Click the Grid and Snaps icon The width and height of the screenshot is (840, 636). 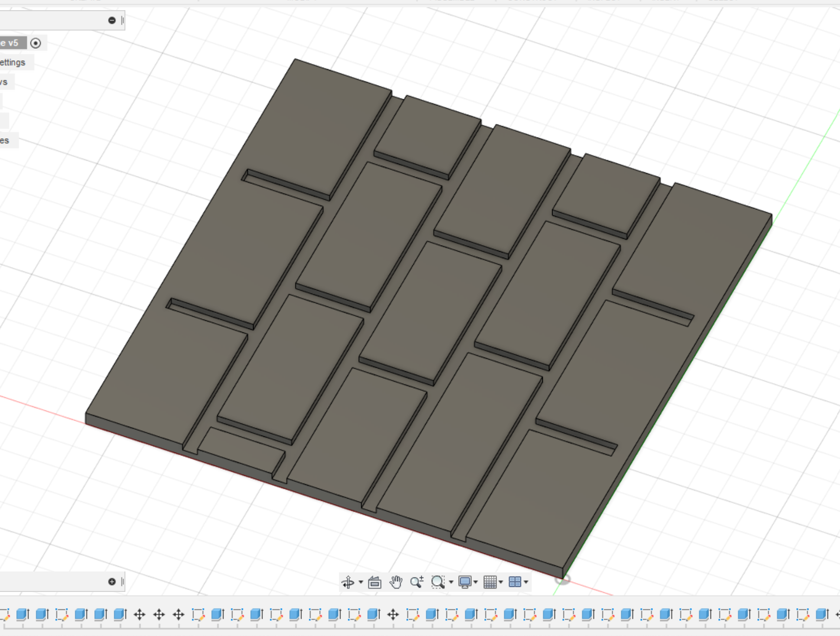(490, 582)
